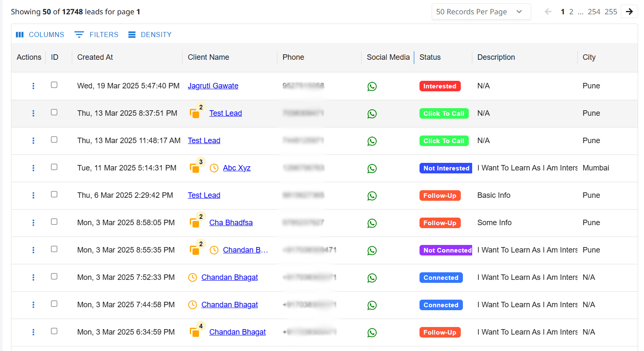Image resolution: width=644 pixels, height=351 pixels.
Task: Click the Columns icon above the table
Action: [x=19, y=34]
